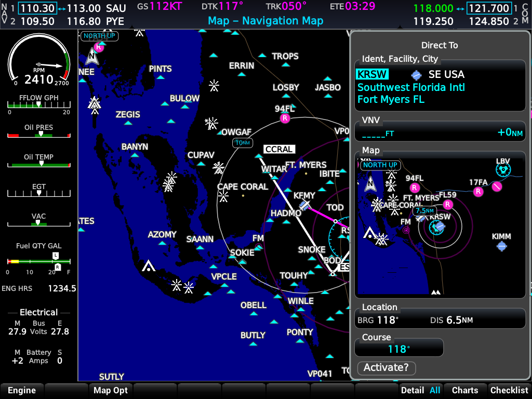Select the VNV altitude FT field
The image size is (532, 399).
pos(378,134)
